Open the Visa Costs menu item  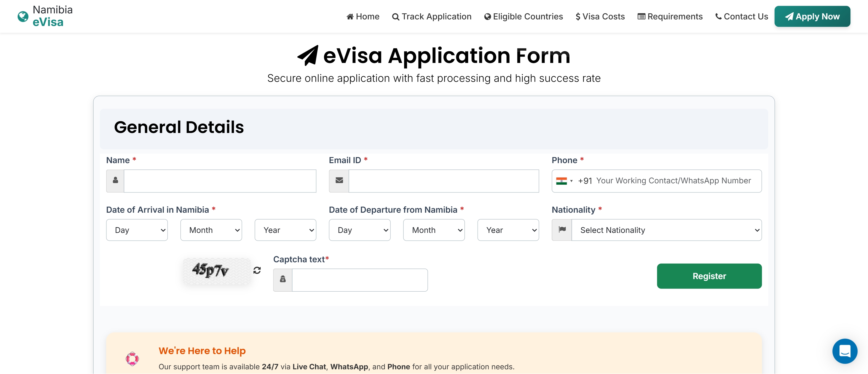[x=600, y=17]
